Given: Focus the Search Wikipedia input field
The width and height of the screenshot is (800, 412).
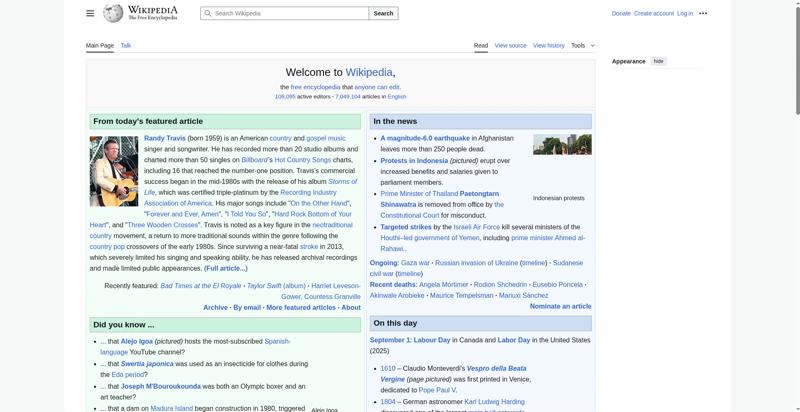Looking at the screenshot, I should [285, 13].
